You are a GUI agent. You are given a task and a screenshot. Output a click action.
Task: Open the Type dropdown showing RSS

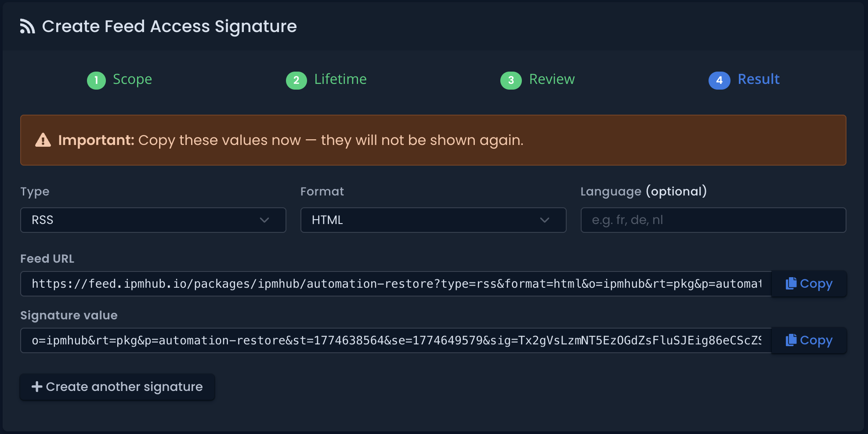(x=145, y=220)
